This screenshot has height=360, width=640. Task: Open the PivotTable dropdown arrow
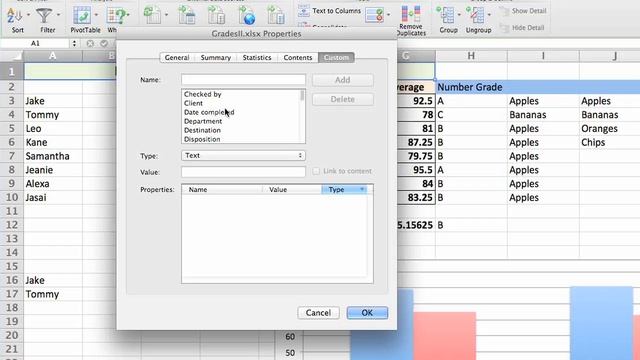point(96,15)
